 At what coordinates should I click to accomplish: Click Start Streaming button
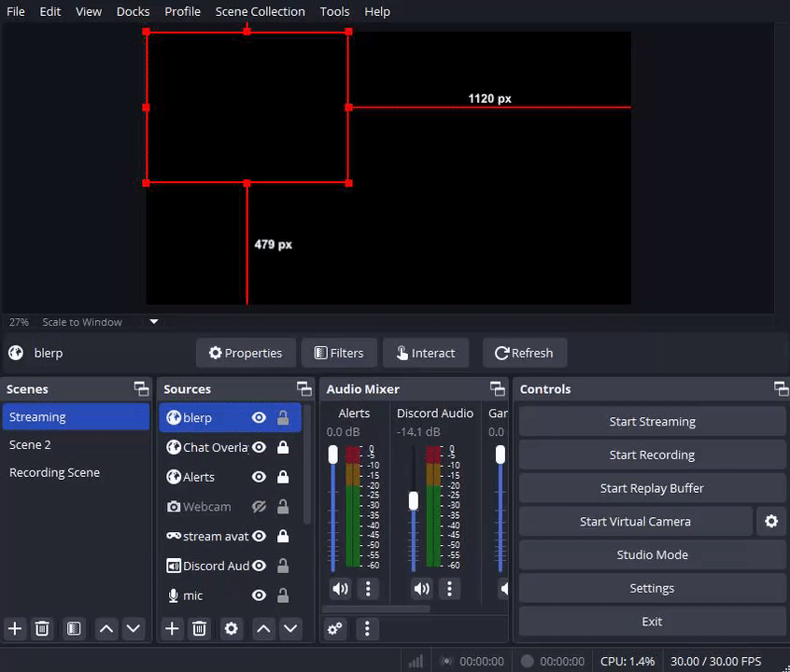click(652, 422)
